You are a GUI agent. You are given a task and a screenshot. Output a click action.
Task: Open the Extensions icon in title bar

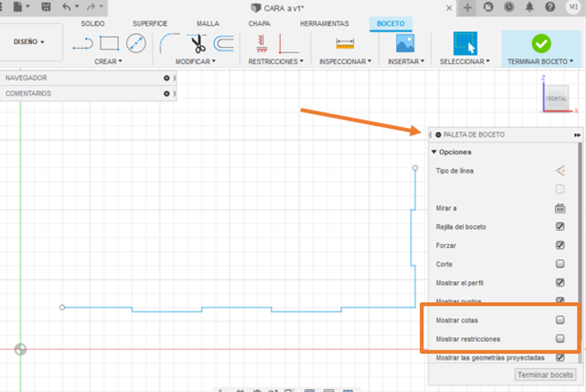click(488, 7)
